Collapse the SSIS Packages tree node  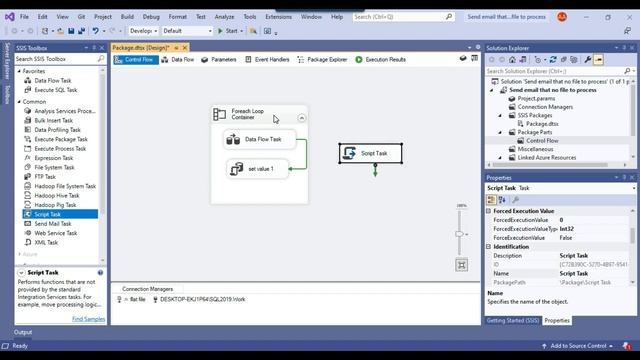pyautogui.click(x=500, y=116)
